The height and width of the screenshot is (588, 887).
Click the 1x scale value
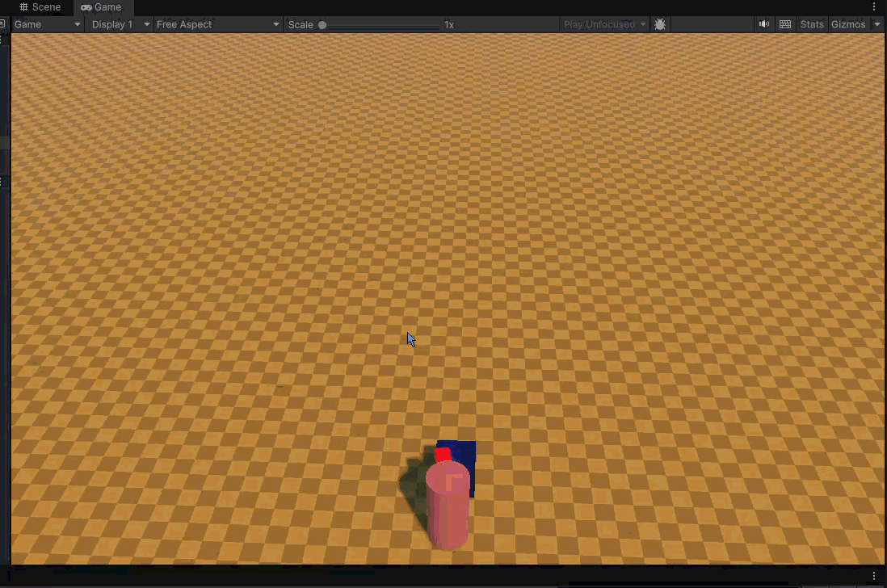click(449, 25)
